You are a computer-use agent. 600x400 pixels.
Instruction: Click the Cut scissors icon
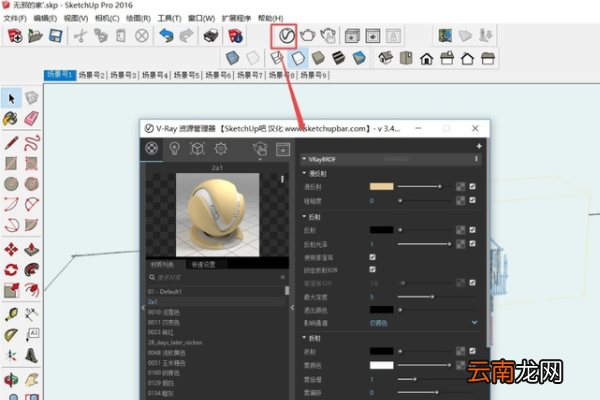tap(80, 36)
